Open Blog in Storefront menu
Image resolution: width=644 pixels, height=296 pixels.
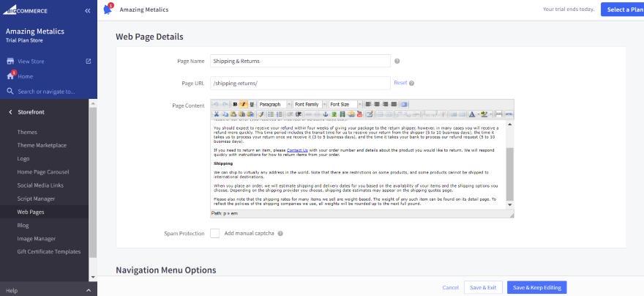tap(23, 226)
